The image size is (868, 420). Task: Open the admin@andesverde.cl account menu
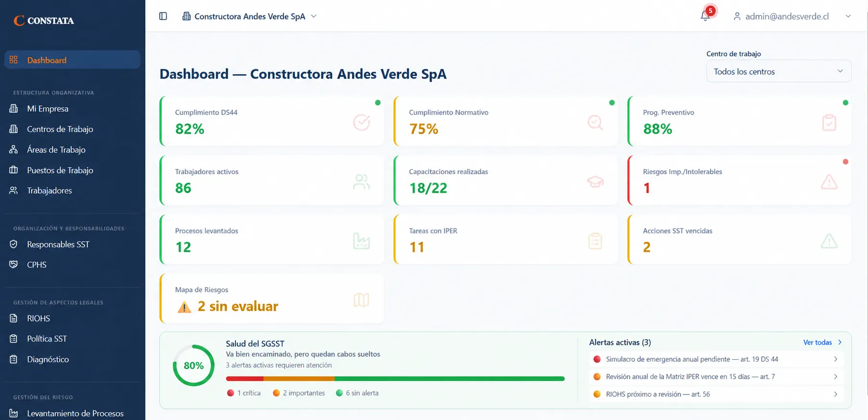click(792, 16)
